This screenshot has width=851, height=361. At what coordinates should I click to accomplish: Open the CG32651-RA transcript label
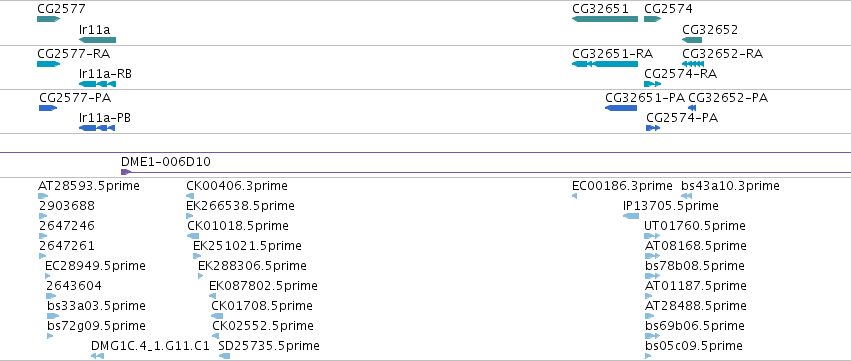(613, 54)
